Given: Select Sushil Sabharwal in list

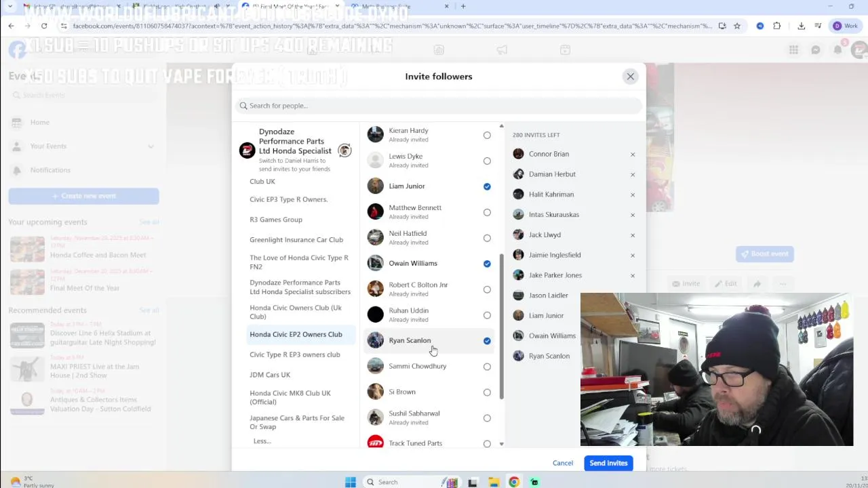Looking at the screenshot, I should click(429, 418).
